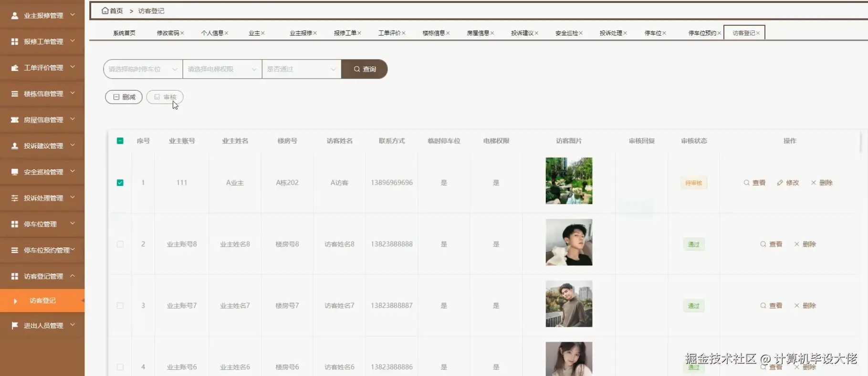Viewport: 868px width, 376px height.
Task: Open the 请选择电梯权限 dropdown
Action: (x=222, y=69)
